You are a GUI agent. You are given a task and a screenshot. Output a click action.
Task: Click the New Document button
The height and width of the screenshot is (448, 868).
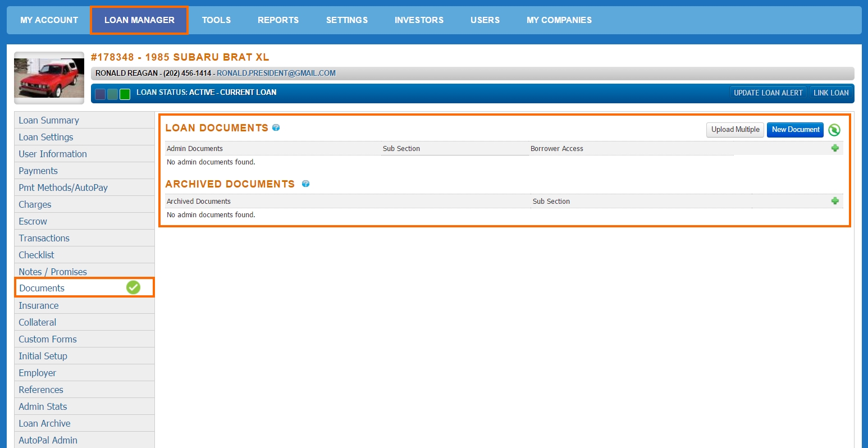click(x=796, y=130)
